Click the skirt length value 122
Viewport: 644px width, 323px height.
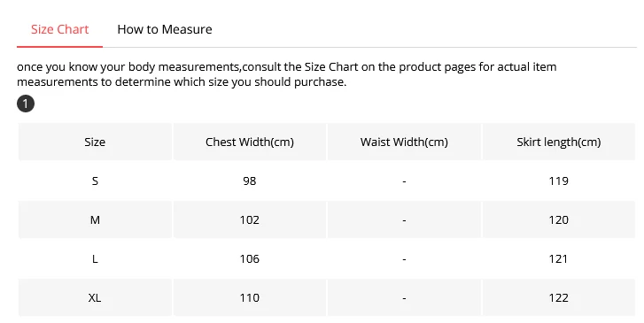[559, 297]
